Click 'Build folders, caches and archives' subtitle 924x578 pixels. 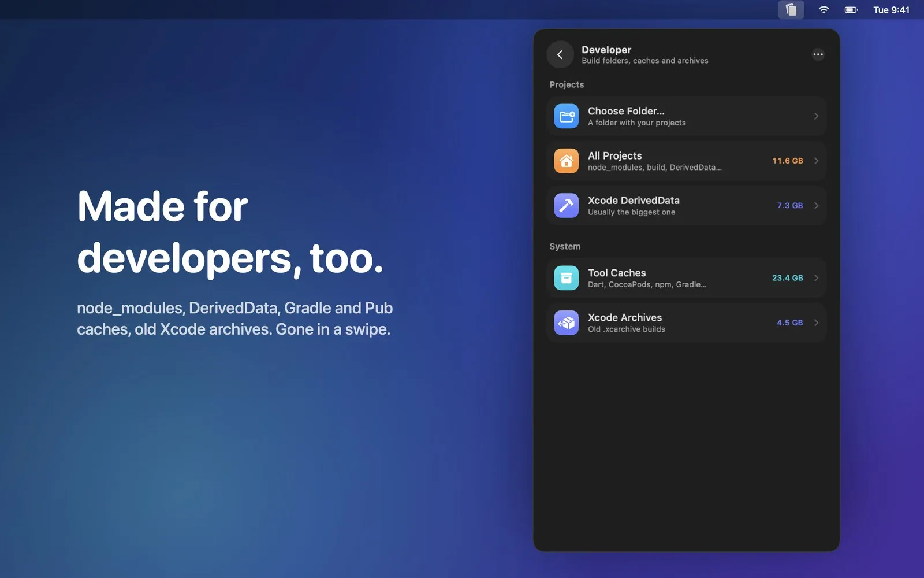click(x=644, y=61)
